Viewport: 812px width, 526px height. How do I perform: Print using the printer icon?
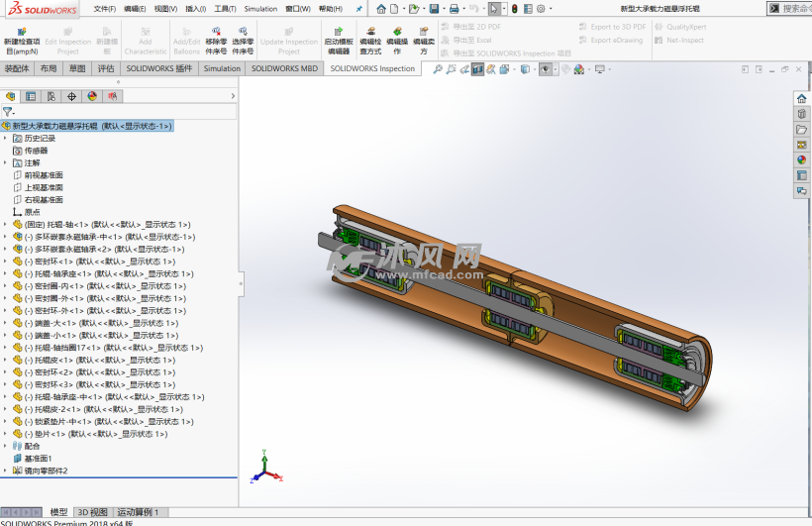tap(455, 9)
